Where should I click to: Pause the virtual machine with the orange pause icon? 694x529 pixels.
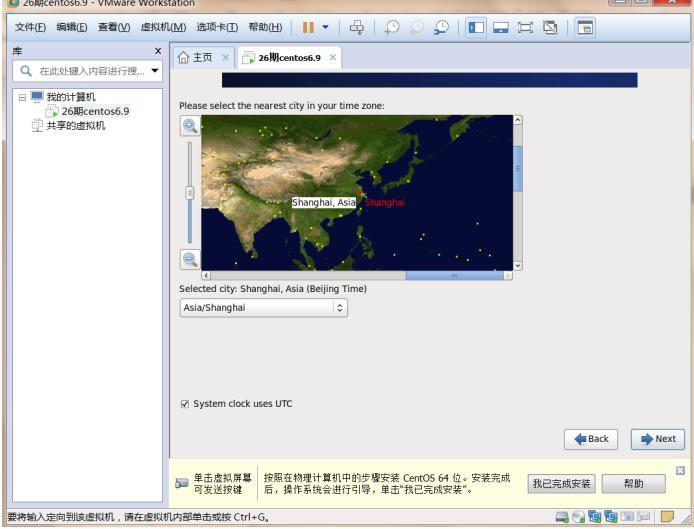308,27
